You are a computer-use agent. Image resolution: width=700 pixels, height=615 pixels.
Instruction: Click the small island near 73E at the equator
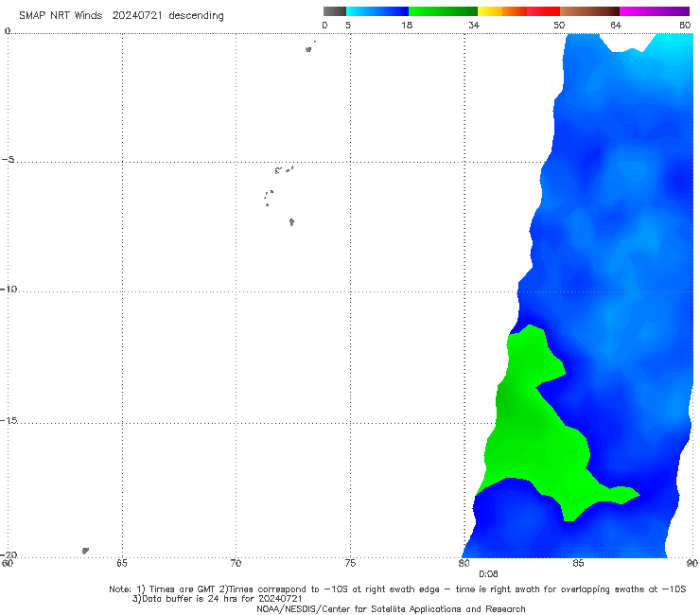click(x=308, y=49)
